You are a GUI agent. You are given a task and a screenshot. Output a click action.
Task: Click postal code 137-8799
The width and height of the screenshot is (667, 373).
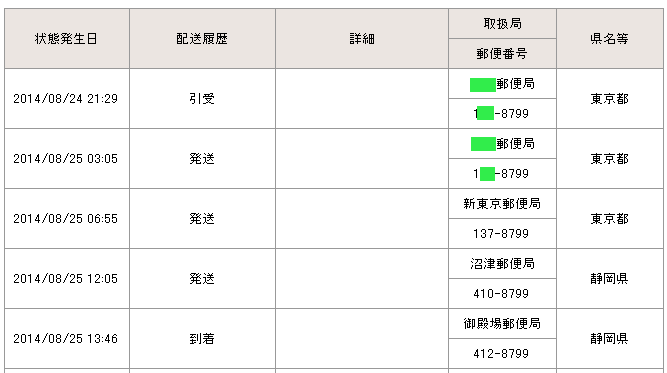point(501,233)
